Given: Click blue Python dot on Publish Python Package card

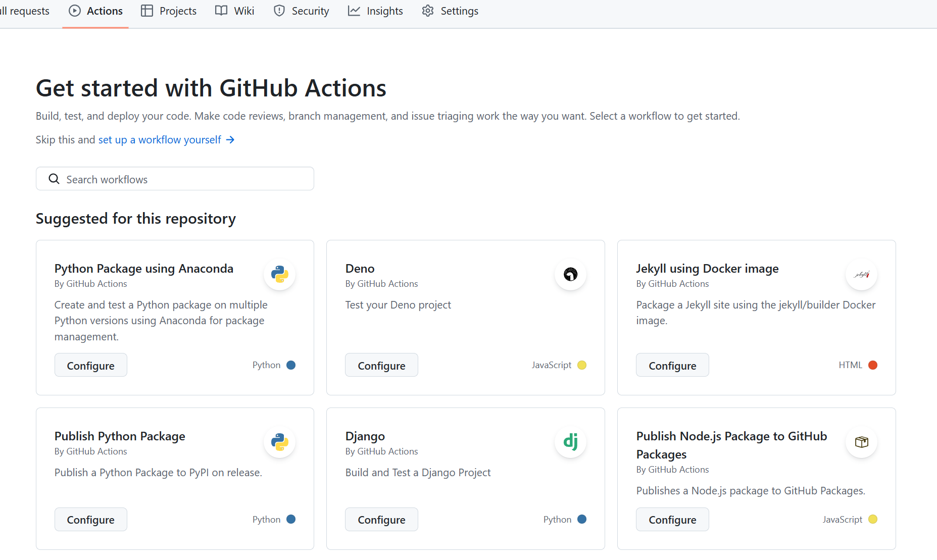Looking at the screenshot, I should (291, 519).
